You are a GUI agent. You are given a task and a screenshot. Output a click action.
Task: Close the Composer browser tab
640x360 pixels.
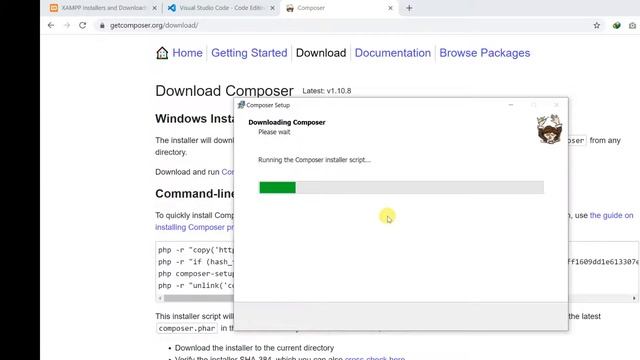click(x=390, y=8)
